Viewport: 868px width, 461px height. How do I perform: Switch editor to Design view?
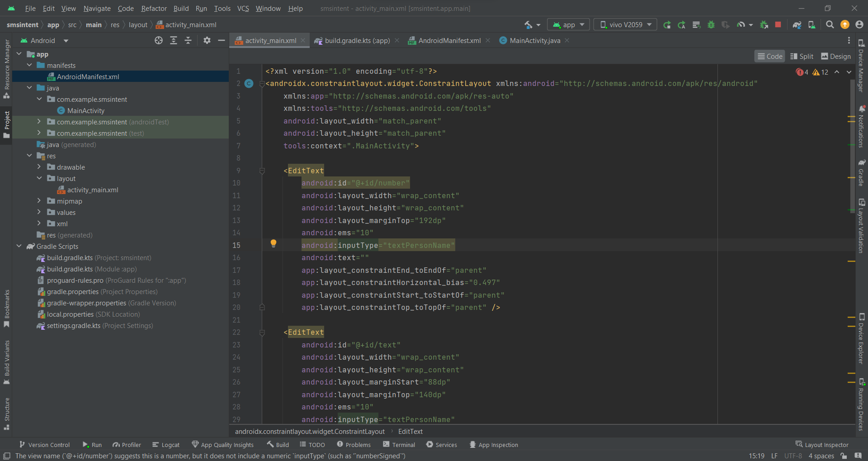click(x=835, y=56)
